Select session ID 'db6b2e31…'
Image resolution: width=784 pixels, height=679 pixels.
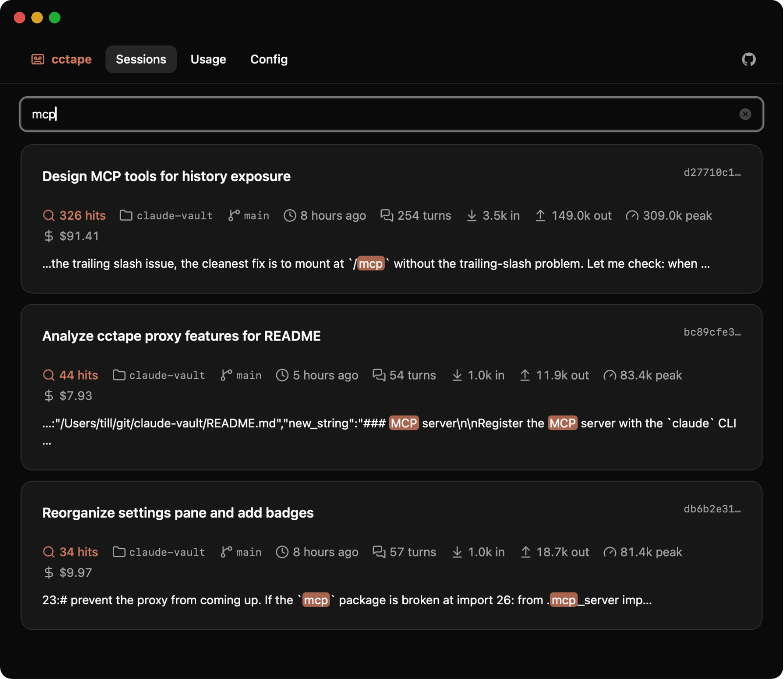(x=712, y=509)
